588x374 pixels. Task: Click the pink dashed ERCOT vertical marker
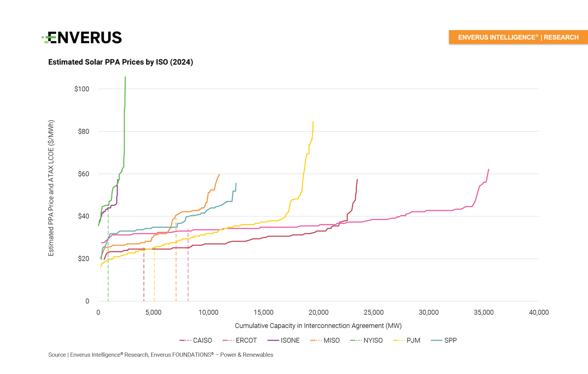[188, 271]
